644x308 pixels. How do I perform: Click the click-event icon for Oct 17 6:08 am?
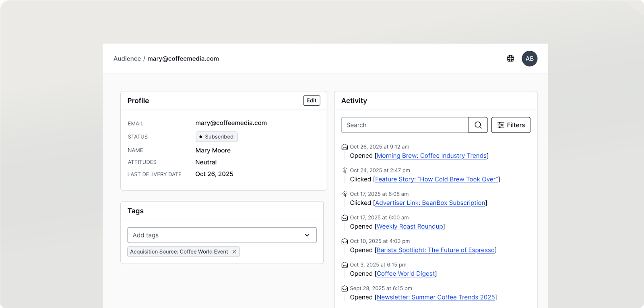pyautogui.click(x=345, y=194)
